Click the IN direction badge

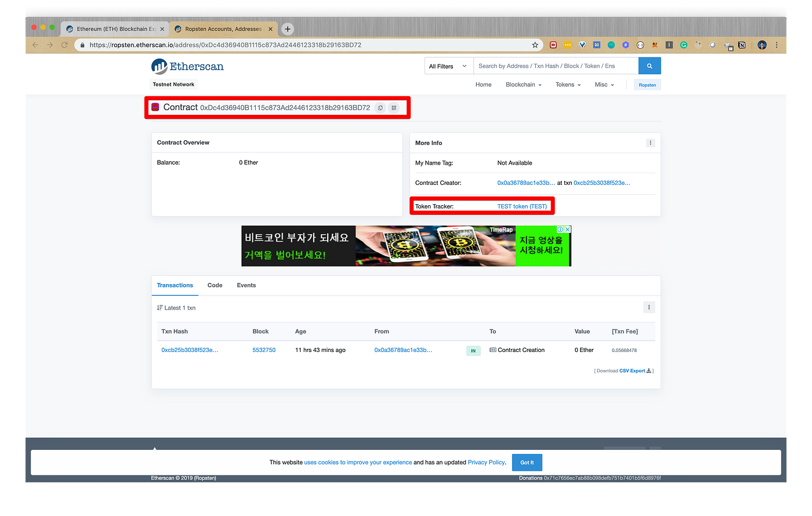coord(473,351)
